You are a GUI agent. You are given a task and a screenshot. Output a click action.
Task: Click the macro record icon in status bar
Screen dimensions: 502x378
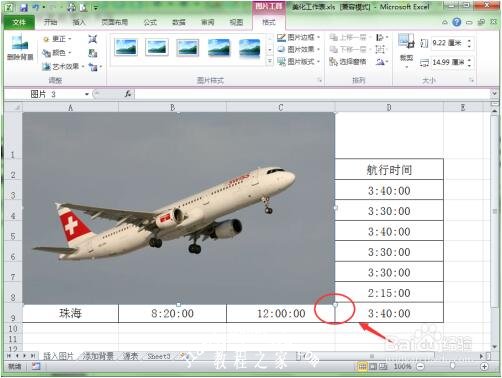coord(36,366)
